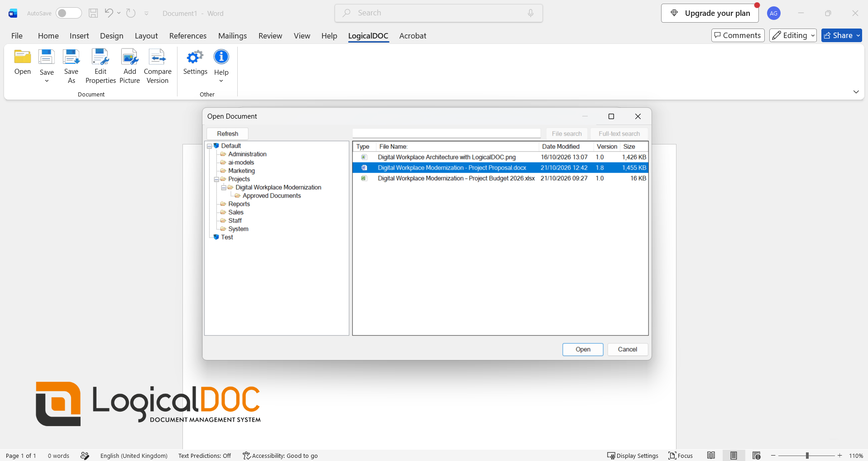Switch to the References tab
Viewport: 868px width, 461px height.
point(188,36)
